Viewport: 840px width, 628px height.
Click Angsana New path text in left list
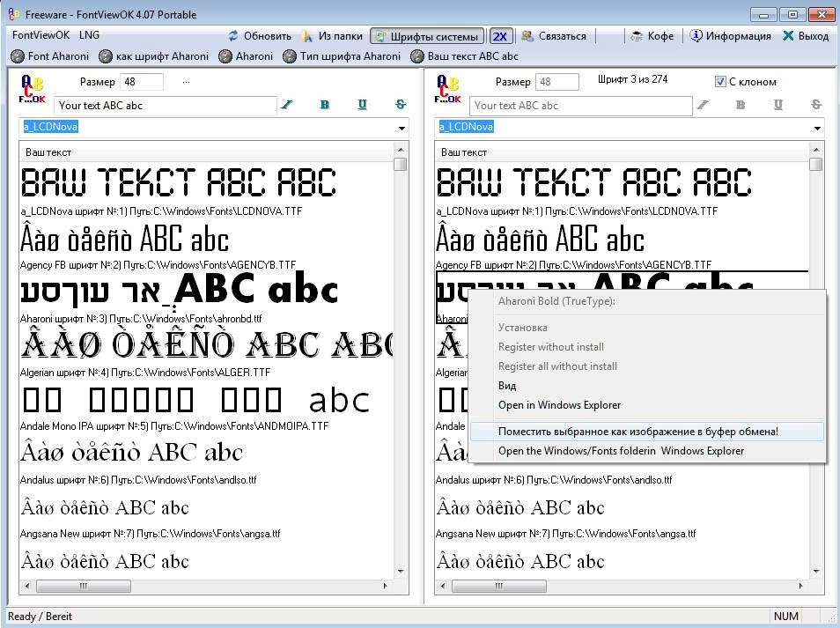click(x=150, y=534)
